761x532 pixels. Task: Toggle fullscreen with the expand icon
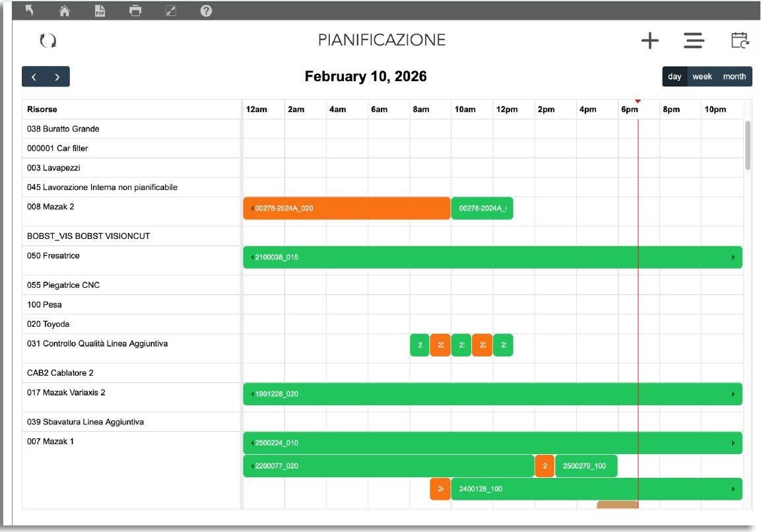click(x=171, y=11)
